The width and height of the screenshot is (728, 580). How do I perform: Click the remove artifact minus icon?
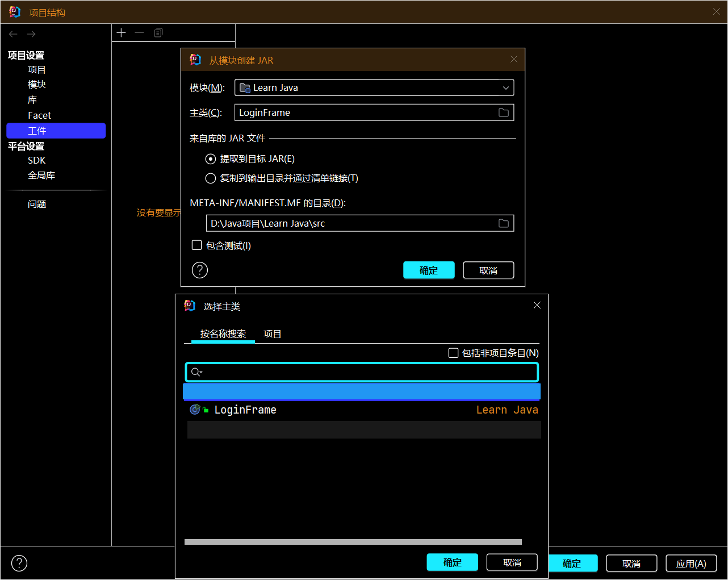139,33
